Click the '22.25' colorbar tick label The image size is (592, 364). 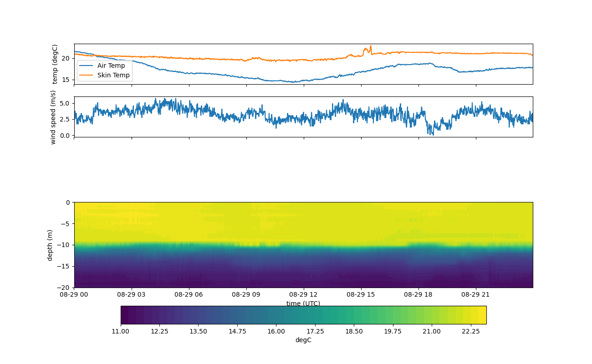click(470, 331)
